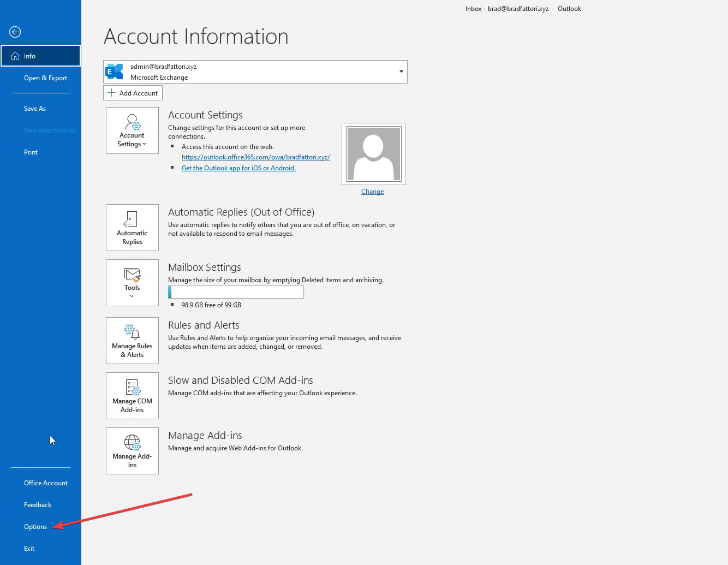Click the admin@bradfattori.xyz account text
Image resolution: width=728 pixels, height=565 pixels.
coord(163,67)
